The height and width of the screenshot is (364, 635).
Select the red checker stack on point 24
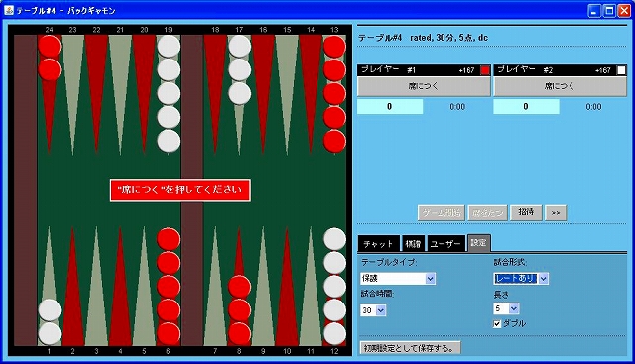pos(50,58)
